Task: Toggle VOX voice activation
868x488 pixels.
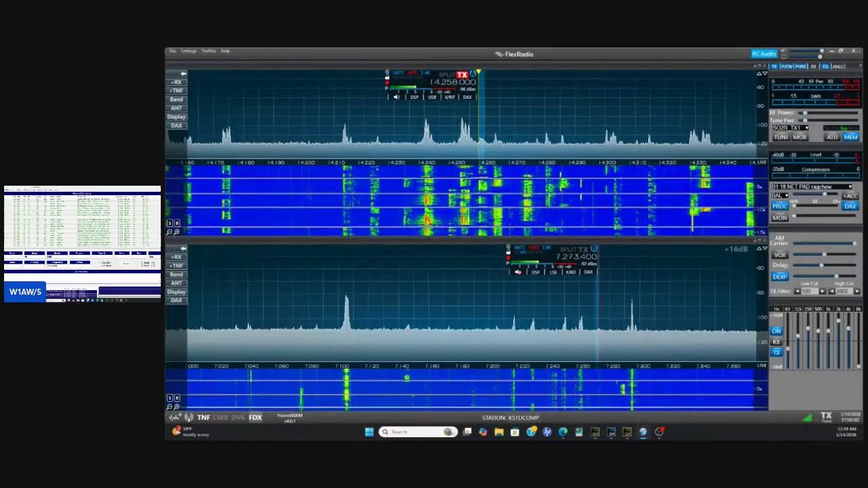Action: [x=780, y=255]
